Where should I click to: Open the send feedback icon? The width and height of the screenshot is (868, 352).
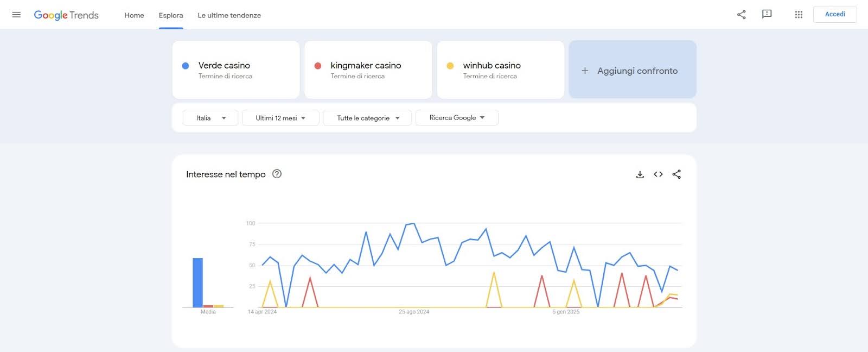click(767, 15)
